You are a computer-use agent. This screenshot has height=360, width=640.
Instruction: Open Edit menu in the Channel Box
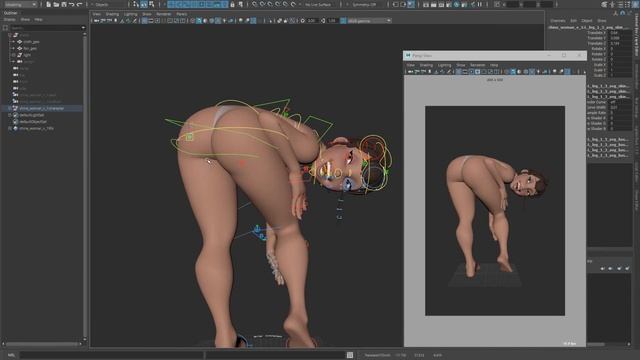(573, 20)
